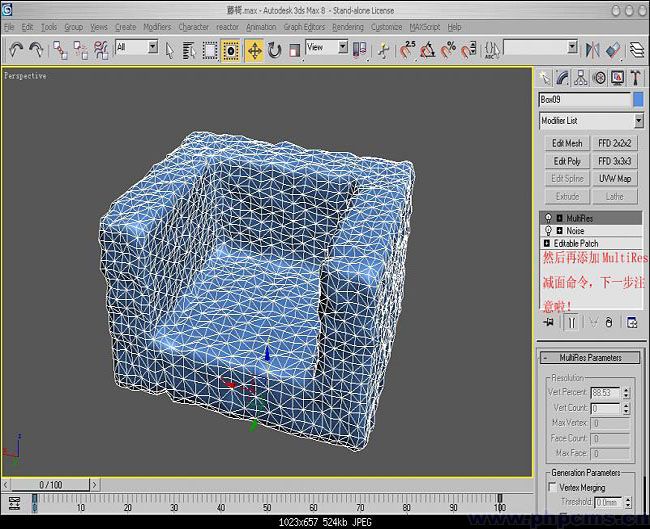
Task: Open the mini curve editor beside the trackbar
Action: pyautogui.click(x=15, y=503)
